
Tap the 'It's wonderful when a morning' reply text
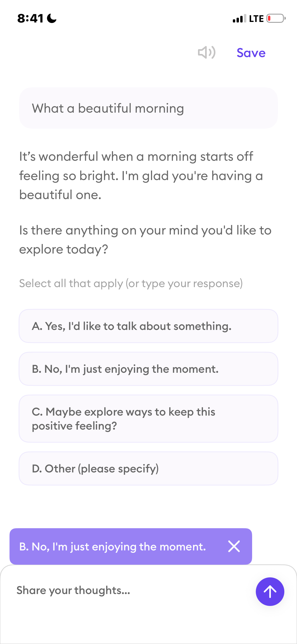[x=141, y=176]
